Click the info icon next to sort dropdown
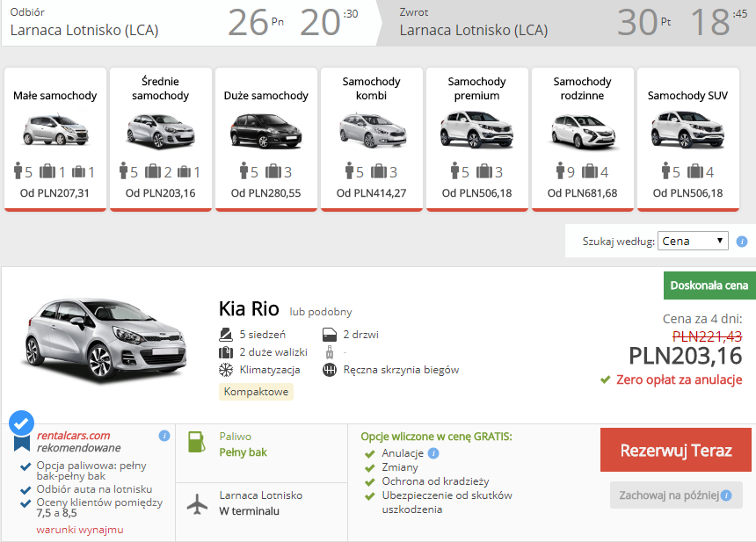Viewport: 756px width, 542px height. (742, 242)
